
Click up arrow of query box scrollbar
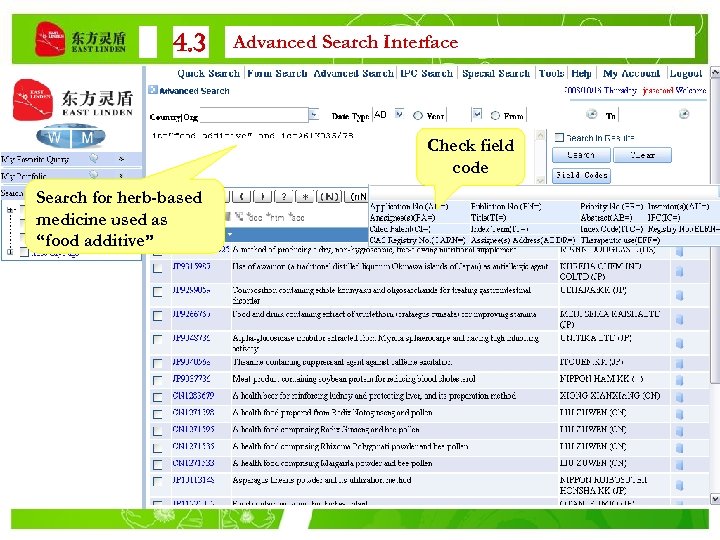540,135
